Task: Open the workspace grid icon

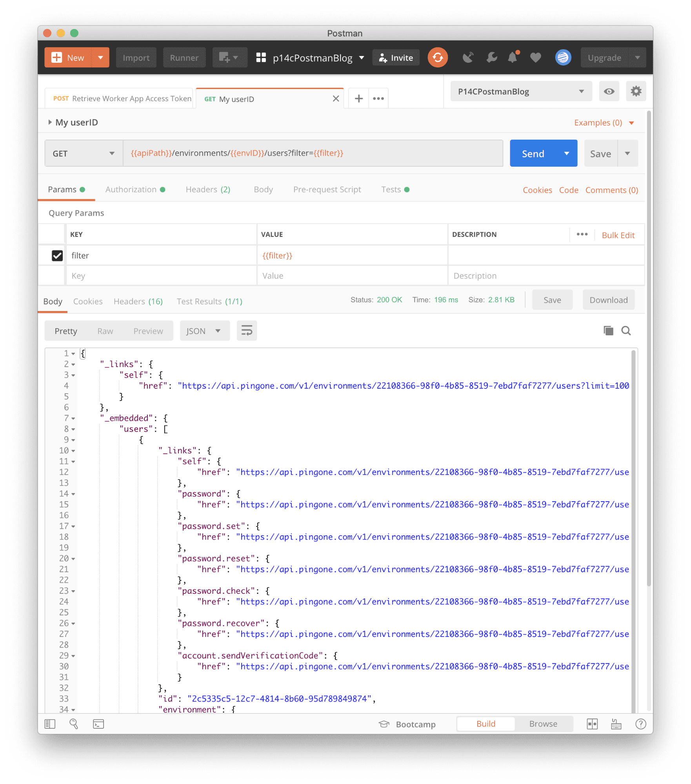Action: click(261, 58)
